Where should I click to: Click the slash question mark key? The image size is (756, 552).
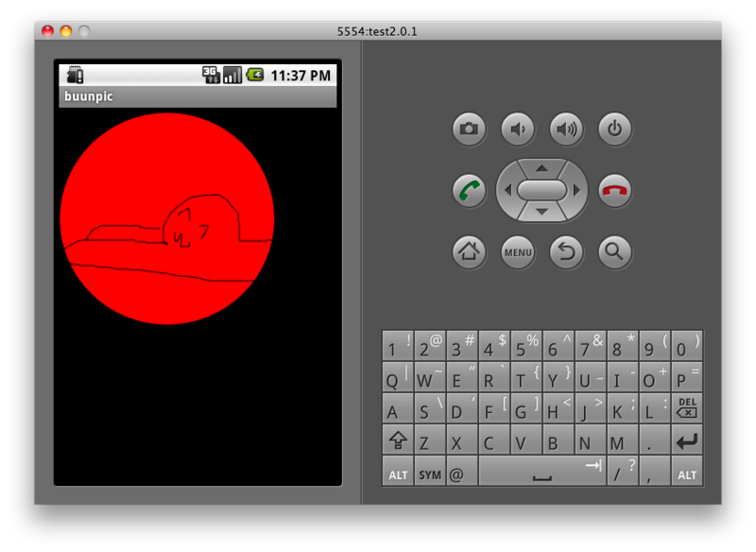click(623, 471)
